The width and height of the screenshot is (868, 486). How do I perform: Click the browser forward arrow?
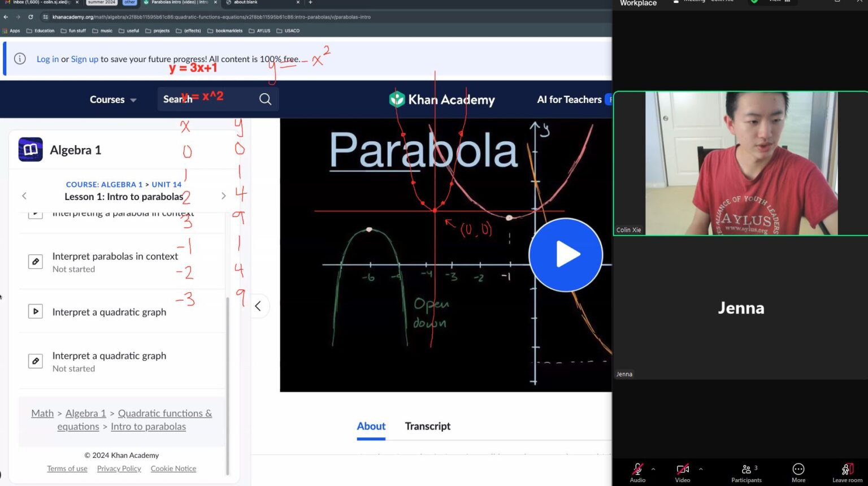18,17
